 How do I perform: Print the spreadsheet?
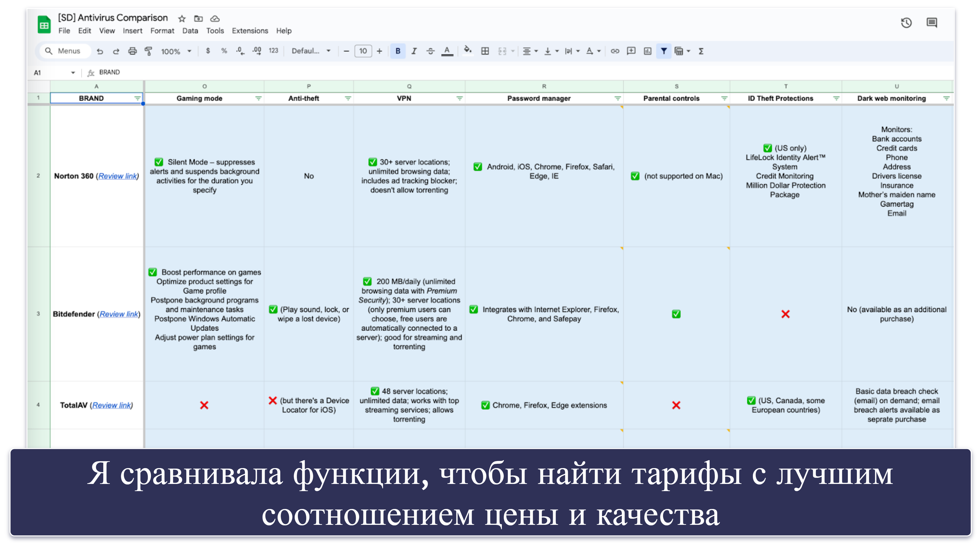(x=132, y=51)
